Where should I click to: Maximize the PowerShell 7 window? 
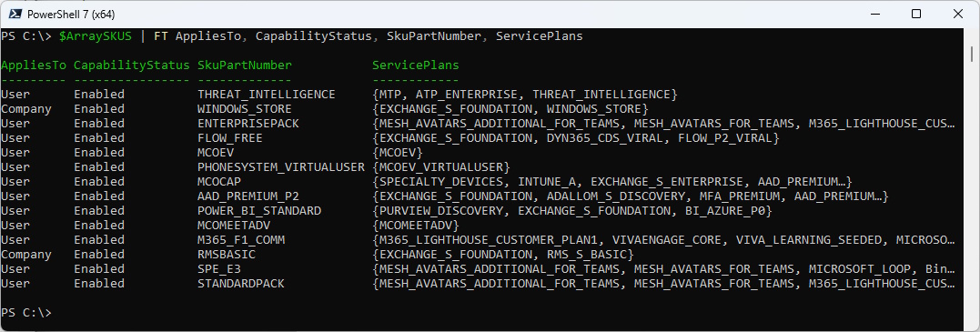[915, 14]
